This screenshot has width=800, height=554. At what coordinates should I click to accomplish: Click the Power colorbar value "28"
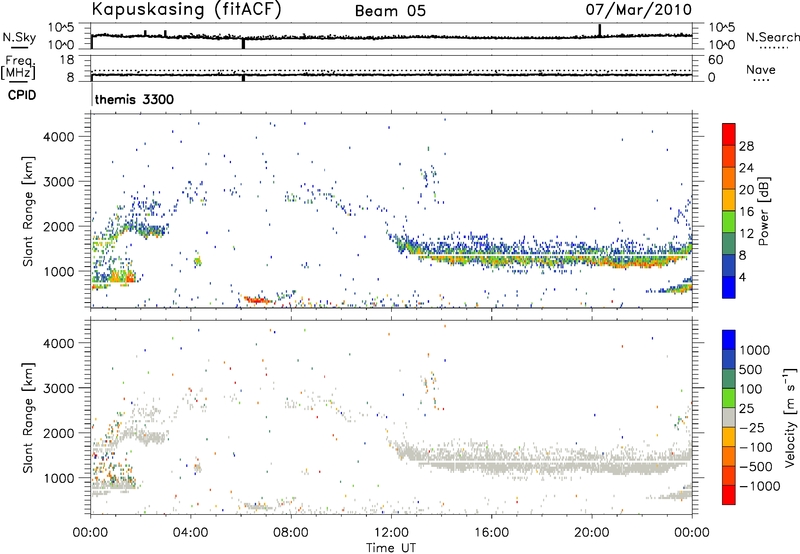point(746,146)
